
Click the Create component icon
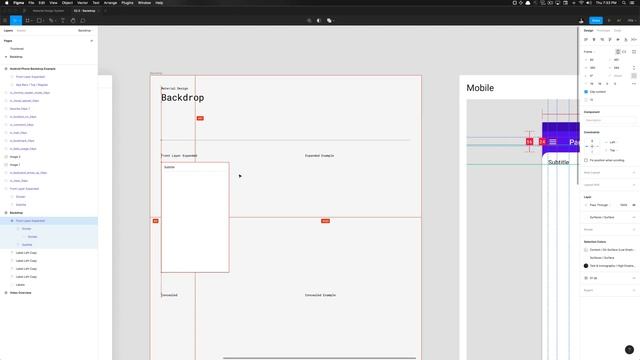(x=309, y=20)
